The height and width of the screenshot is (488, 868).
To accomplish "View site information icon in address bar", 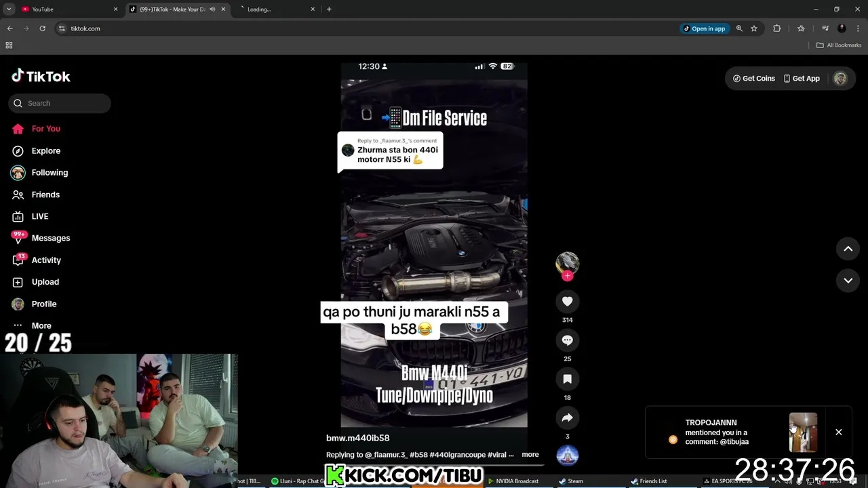I will click(x=62, y=28).
